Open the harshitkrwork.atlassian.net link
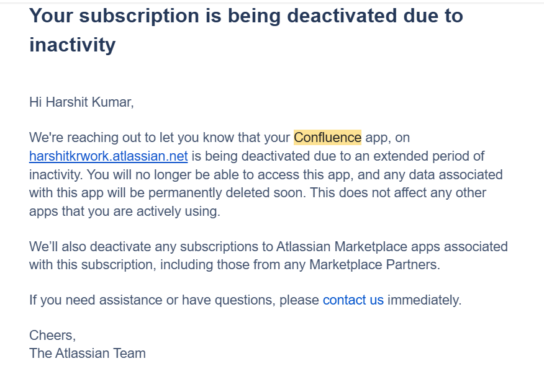This screenshot has width=544, height=392. coord(108,156)
